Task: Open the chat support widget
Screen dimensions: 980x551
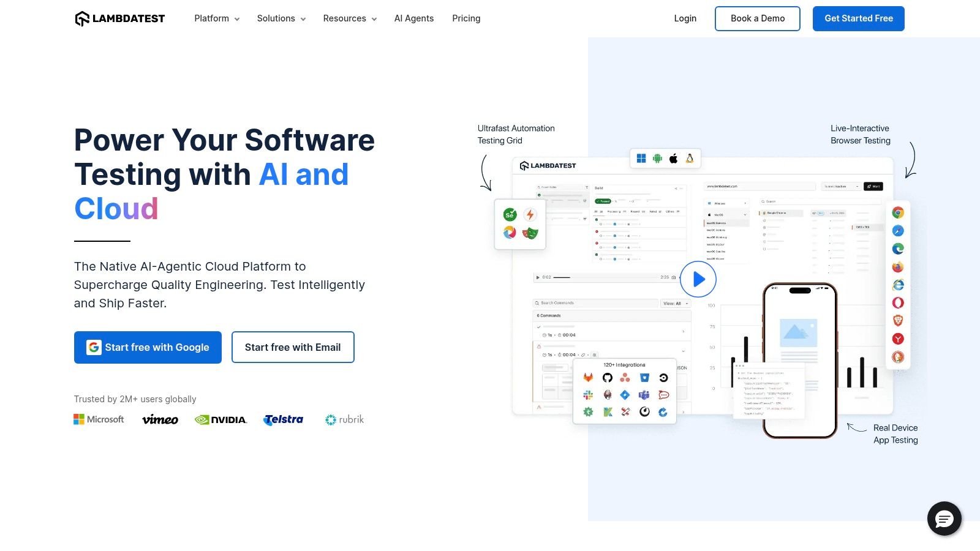Action: point(944,519)
